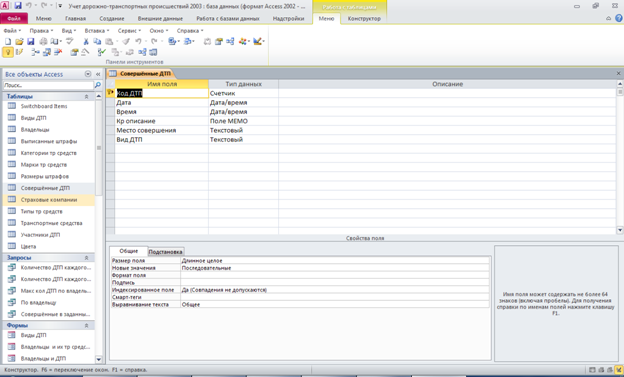Image resolution: width=624 pixels, height=377 pixels.
Task: Click the Redo arrow in toolbar
Action: pos(154,41)
